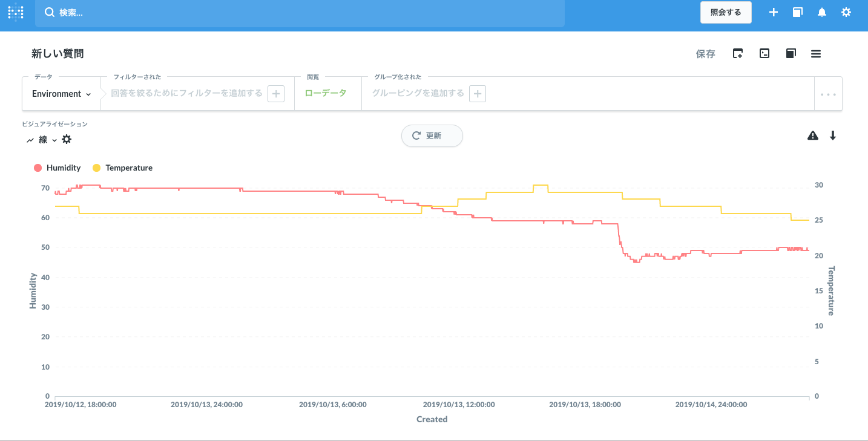
Task: Add a grouping with plus button
Action: point(478,94)
